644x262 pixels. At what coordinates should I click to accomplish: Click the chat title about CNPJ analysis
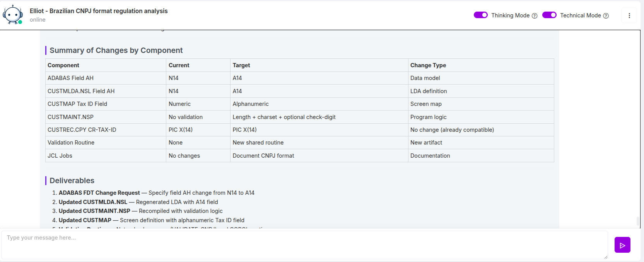pyautogui.click(x=99, y=11)
